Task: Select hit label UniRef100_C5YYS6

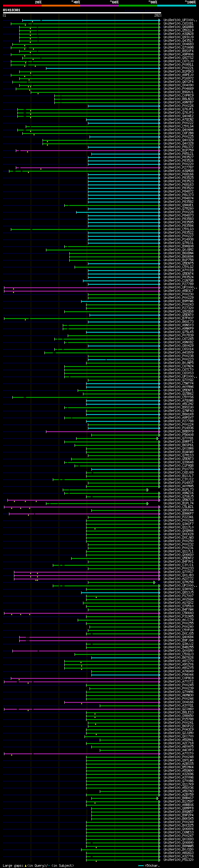Action: [x=178, y=397]
